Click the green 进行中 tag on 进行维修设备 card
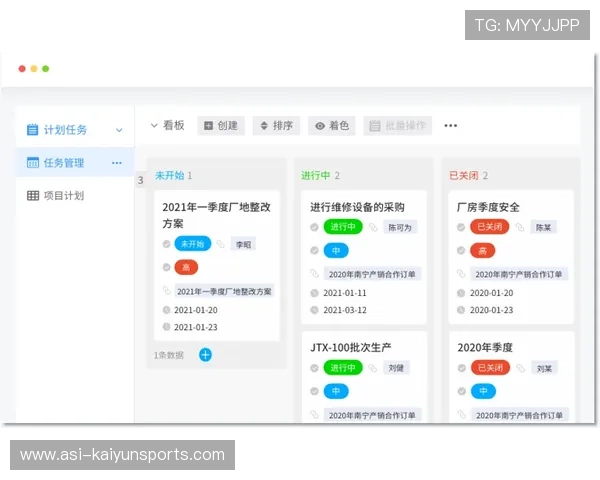600x480 pixels. click(343, 227)
